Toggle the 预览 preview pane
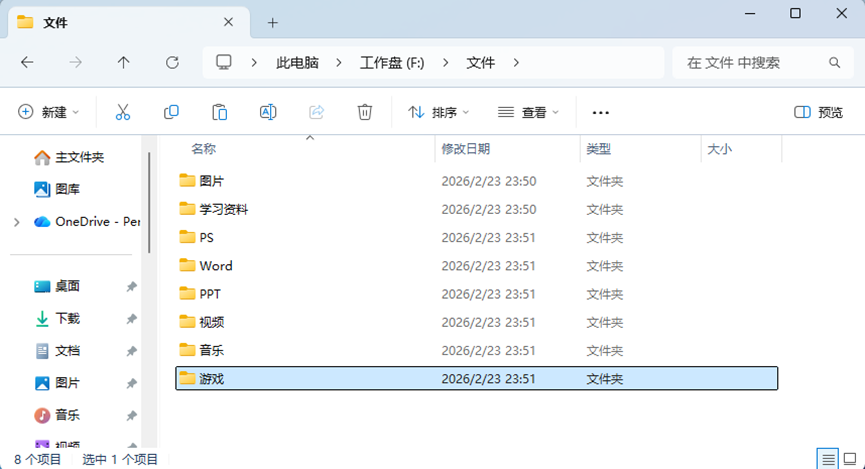This screenshot has width=865, height=469. click(x=818, y=113)
